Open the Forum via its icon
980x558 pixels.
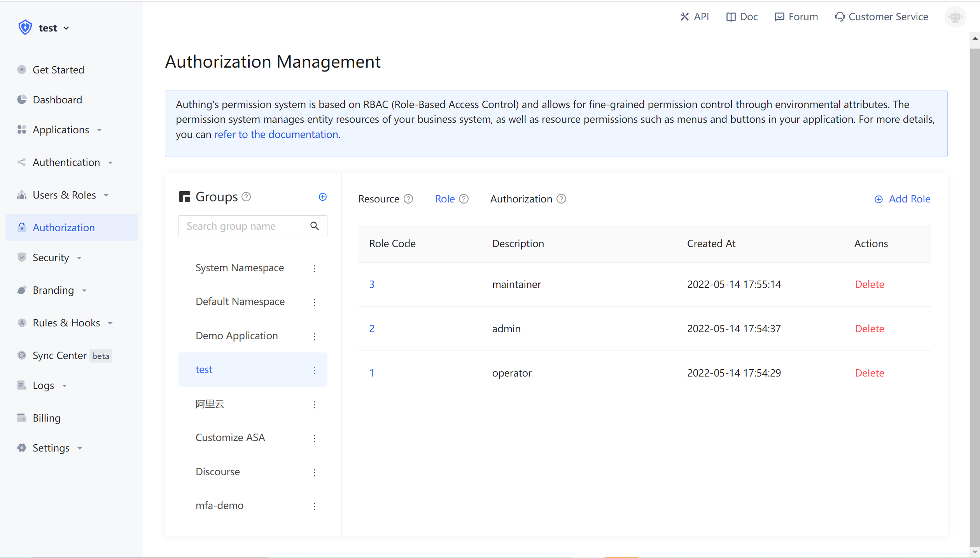coord(780,17)
